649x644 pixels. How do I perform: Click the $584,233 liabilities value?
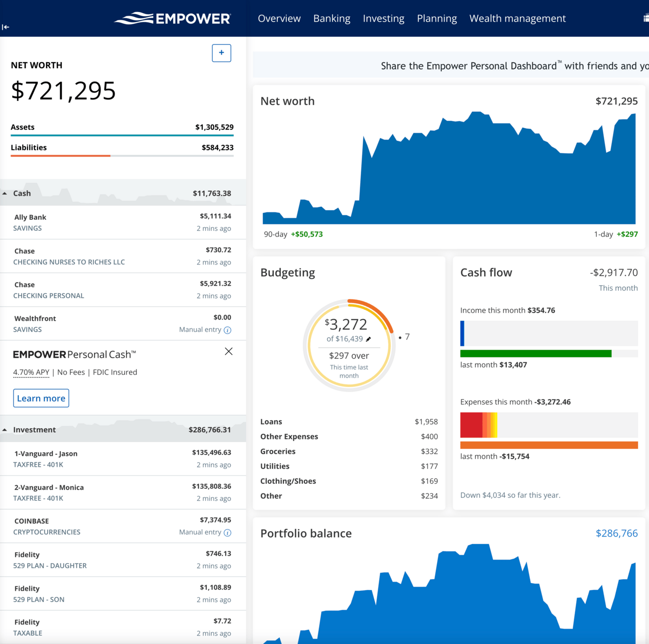click(218, 148)
